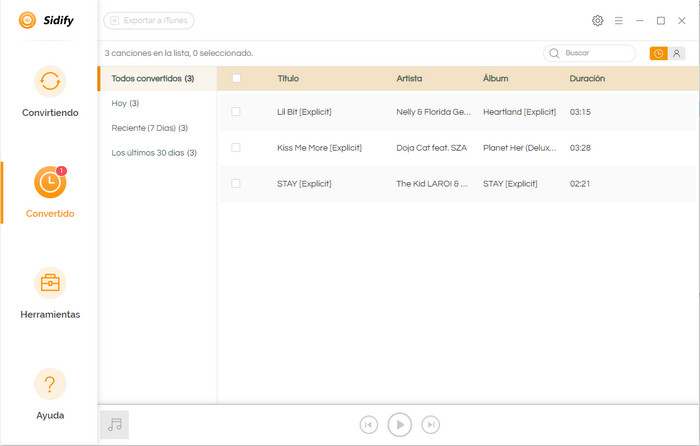Image resolution: width=700 pixels, height=446 pixels.
Task: Click the Sidify logo
Action: [x=46, y=20]
